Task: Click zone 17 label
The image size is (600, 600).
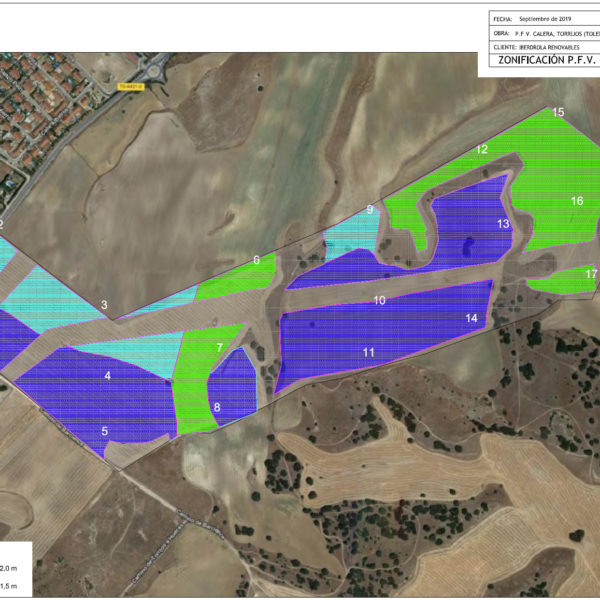Action: [590, 273]
